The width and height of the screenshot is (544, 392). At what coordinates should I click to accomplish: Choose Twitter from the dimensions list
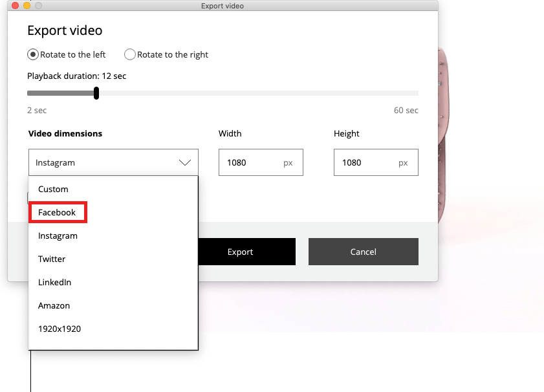point(113,259)
